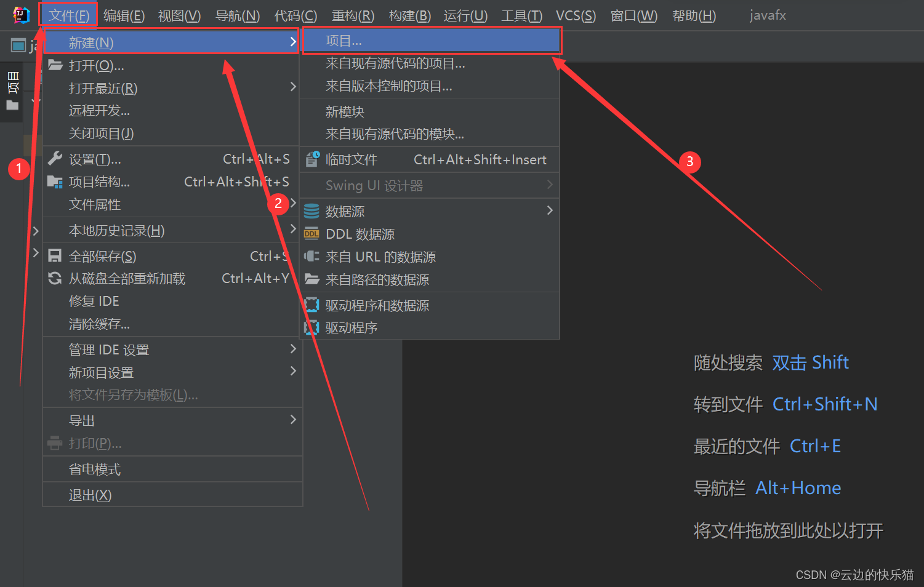Select 项目... to create a new project
Screen dimensions: 924x587
pyautogui.click(x=431, y=41)
